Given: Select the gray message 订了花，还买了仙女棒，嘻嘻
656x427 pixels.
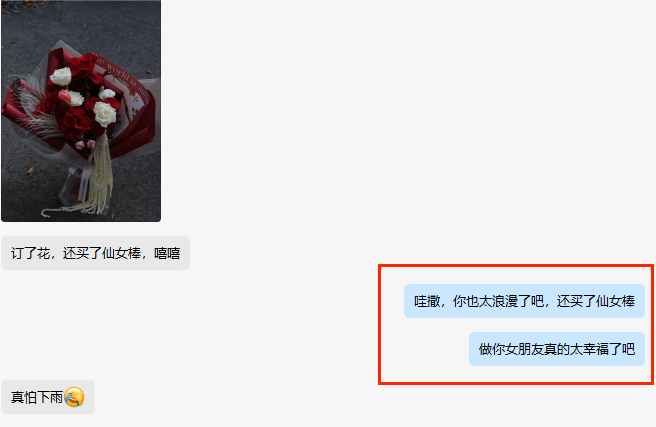Looking at the screenshot, I should coord(95,253).
